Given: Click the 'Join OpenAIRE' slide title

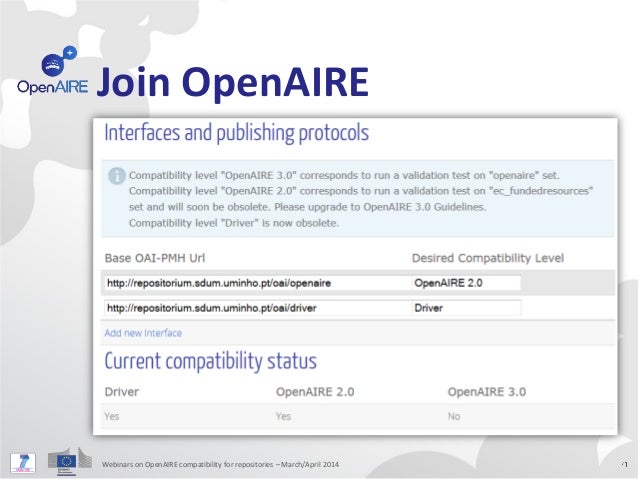Looking at the screenshot, I should [x=233, y=83].
